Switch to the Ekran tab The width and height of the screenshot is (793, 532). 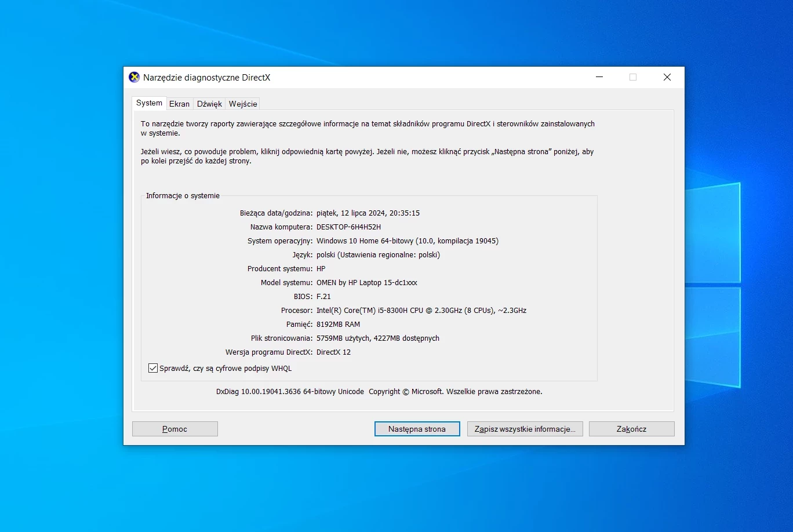(179, 104)
